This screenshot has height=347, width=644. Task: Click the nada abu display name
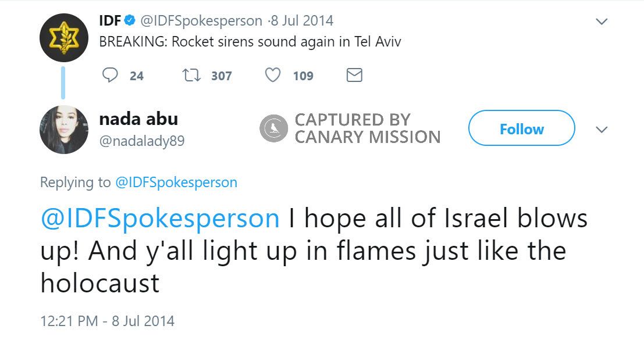(138, 119)
